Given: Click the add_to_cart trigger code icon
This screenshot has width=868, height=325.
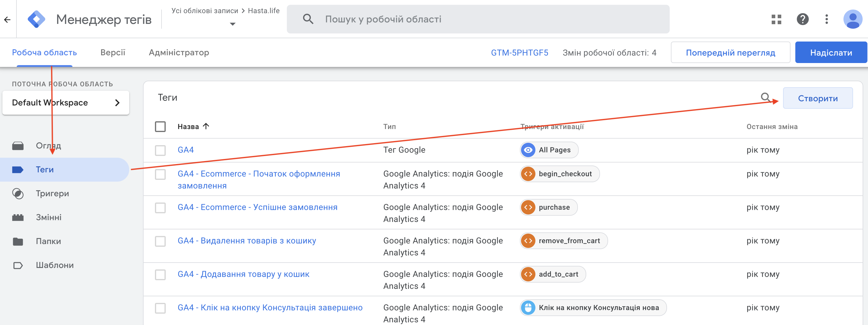Looking at the screenshot, I should point(528,274).
